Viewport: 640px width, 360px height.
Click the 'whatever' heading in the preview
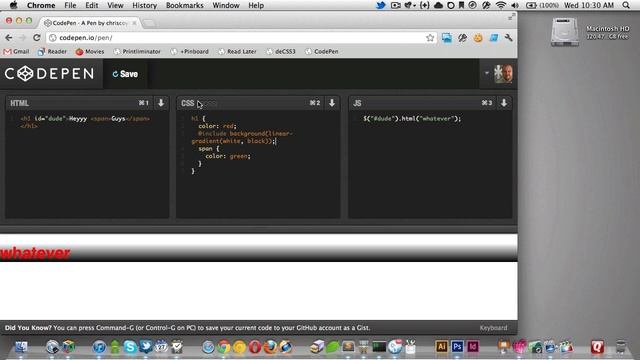pos(35,253)
